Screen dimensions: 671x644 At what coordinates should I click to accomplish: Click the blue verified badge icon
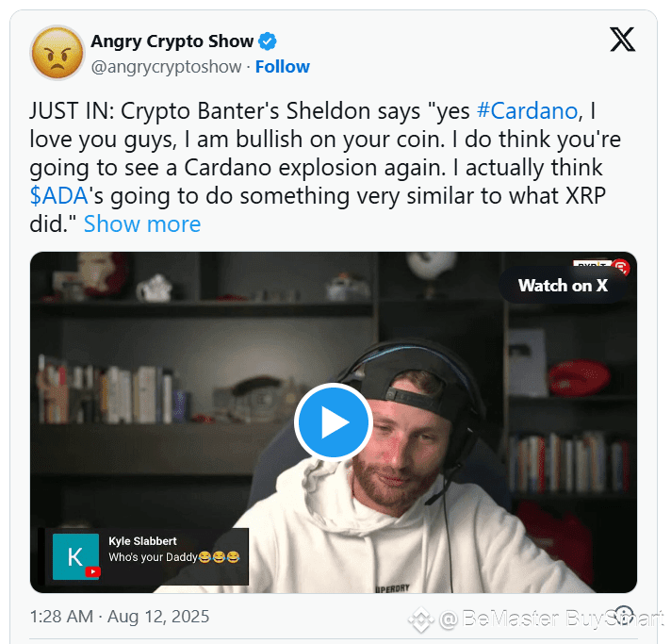[268, 41]
